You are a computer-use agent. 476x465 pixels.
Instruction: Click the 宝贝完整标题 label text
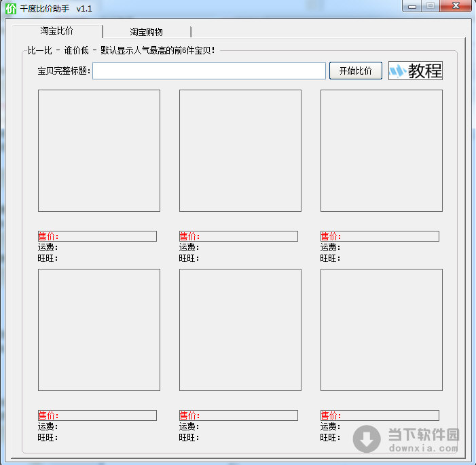[64, 71]
